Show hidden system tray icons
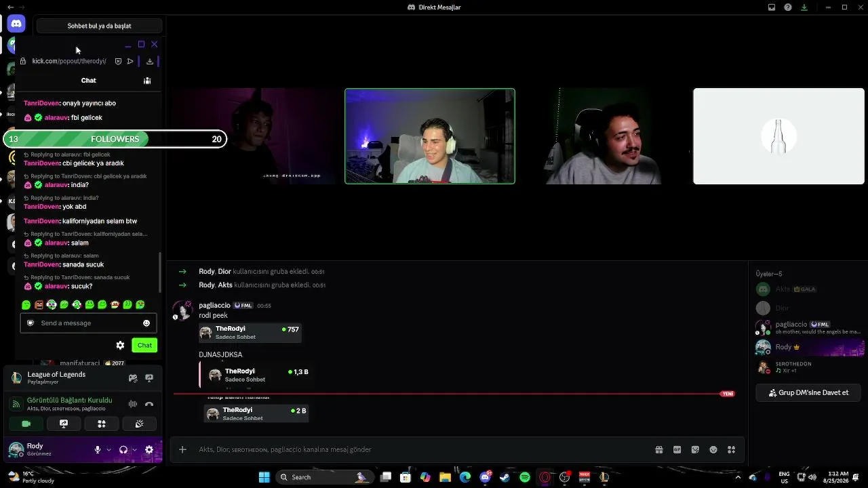 click(738, 477)
